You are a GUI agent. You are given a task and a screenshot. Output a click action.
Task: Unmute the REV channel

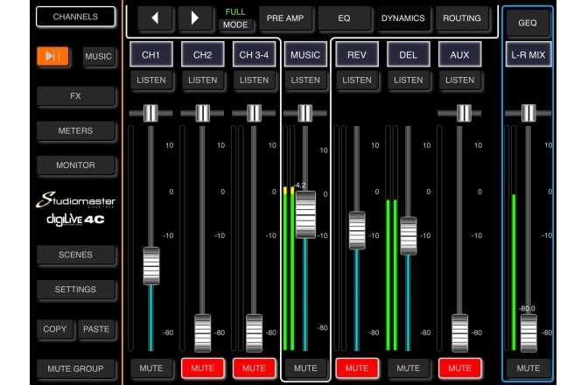357,368
